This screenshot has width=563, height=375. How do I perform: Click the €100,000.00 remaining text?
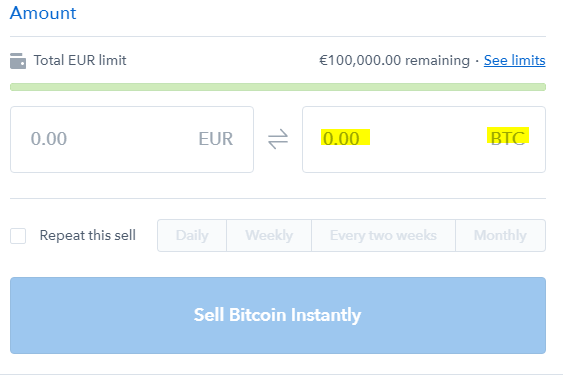pos(394,60)
